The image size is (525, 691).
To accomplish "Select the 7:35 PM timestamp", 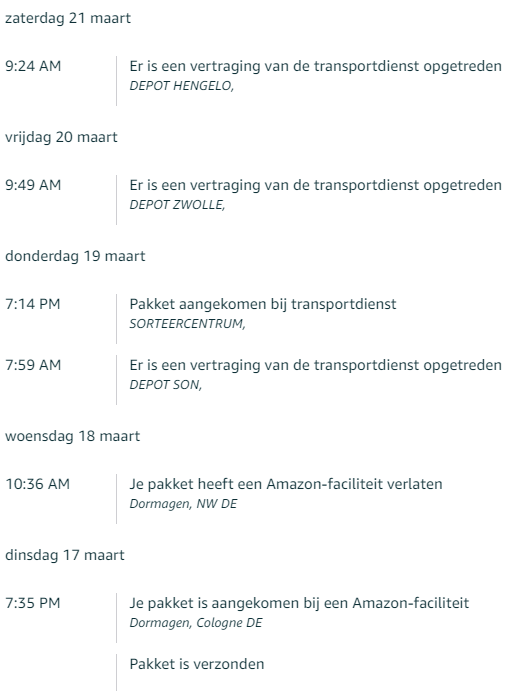I will (x=33, y=603).
